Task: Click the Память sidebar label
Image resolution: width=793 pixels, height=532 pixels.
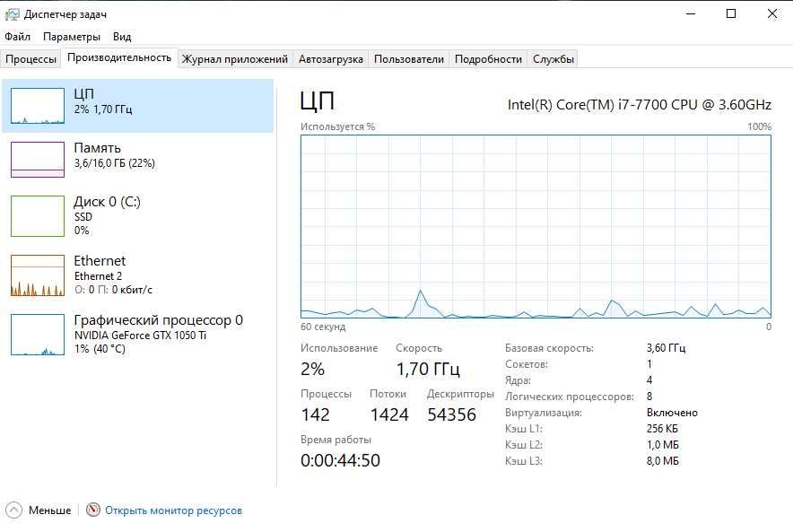Action: click(x=98, y=148)
